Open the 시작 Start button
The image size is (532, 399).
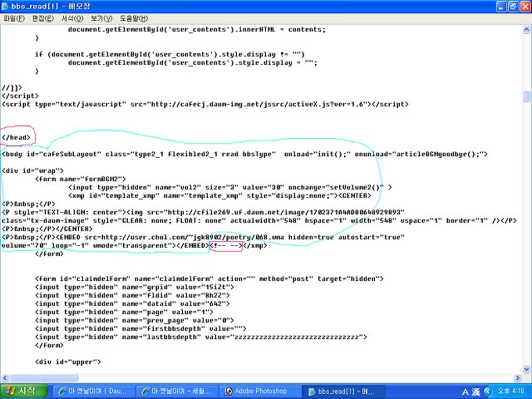23,392
